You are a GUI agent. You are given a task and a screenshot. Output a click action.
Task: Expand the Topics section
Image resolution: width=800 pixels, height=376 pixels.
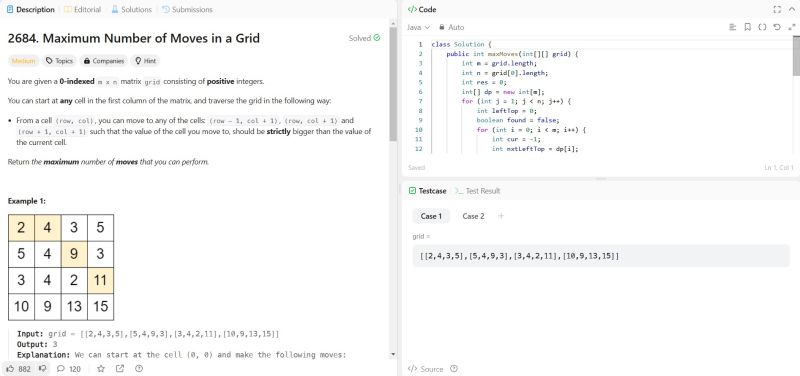click(x=59, y=61)
